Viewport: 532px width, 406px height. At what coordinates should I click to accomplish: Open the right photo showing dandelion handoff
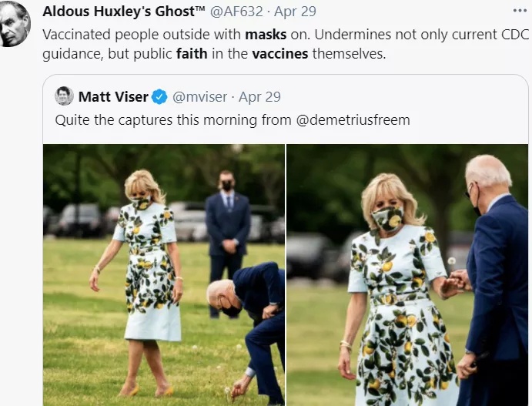pyautogui.click(x=407, y=275)
